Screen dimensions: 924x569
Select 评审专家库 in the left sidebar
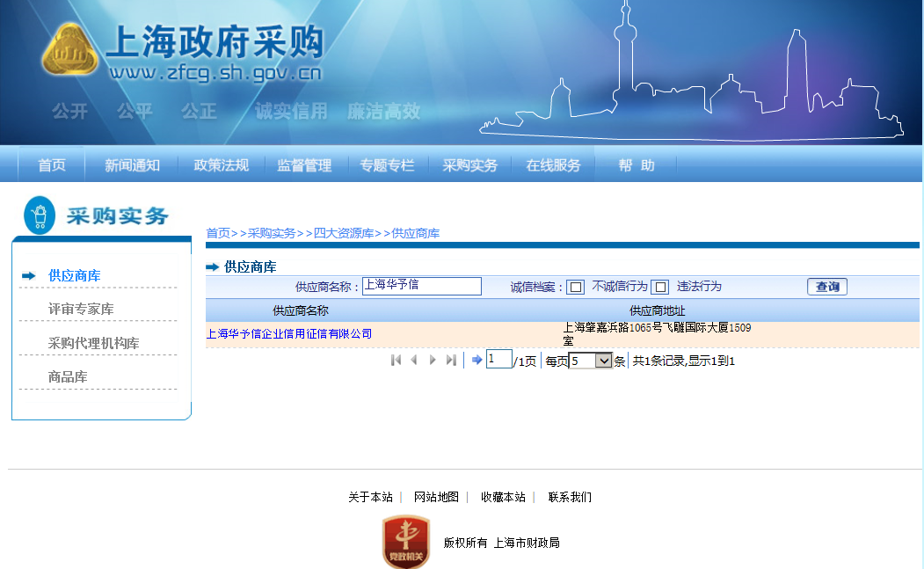(x=81, y=309)
